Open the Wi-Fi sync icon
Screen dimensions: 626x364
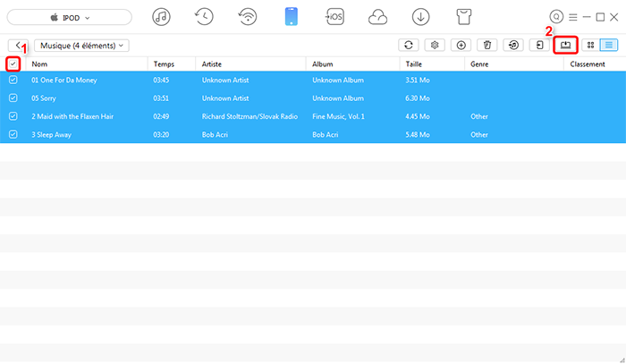[248, 17]
